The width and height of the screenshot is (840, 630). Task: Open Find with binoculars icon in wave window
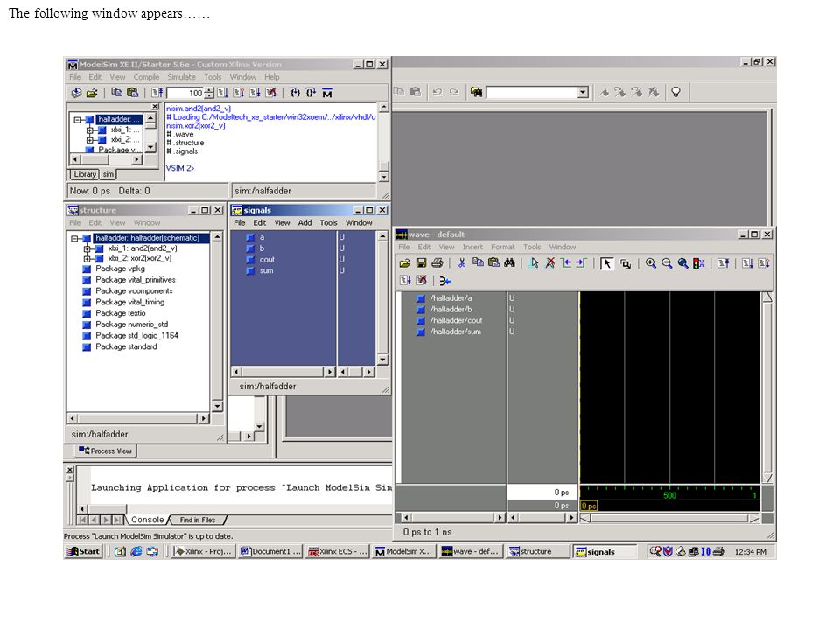pyautogui.click(x=509, y=263)
